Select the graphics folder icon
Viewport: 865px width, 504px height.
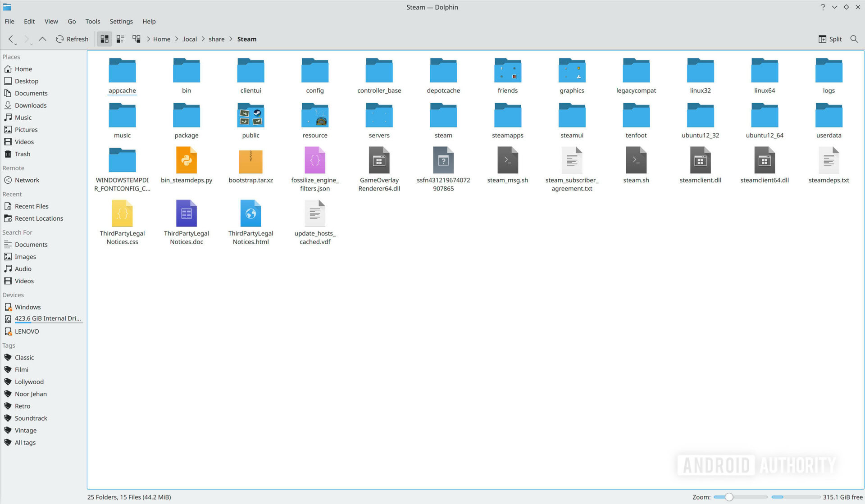572,70
